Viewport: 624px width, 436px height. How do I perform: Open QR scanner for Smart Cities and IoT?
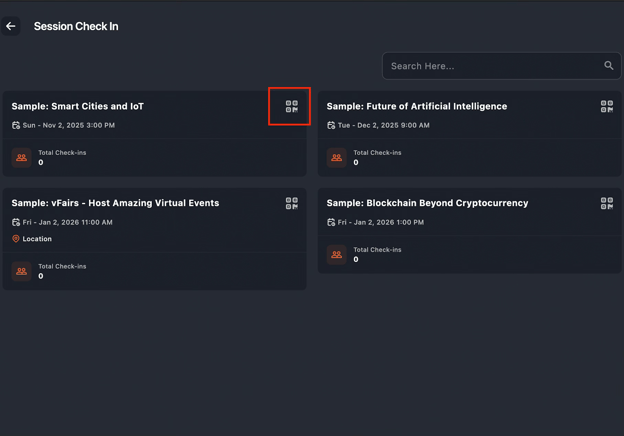pyautogui.click(x=291, y=106)
